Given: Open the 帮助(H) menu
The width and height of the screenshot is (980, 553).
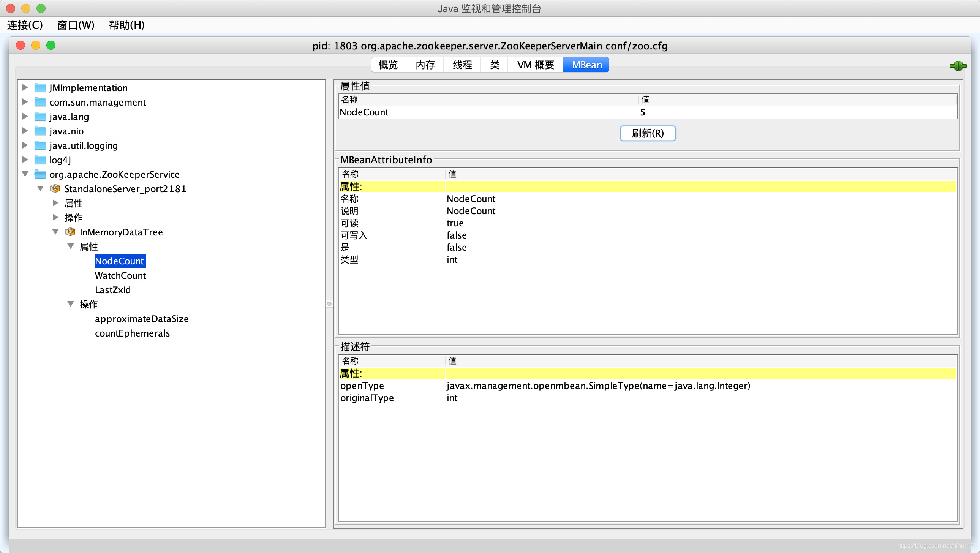Looking at the screenshot, I should coord(127,25).
